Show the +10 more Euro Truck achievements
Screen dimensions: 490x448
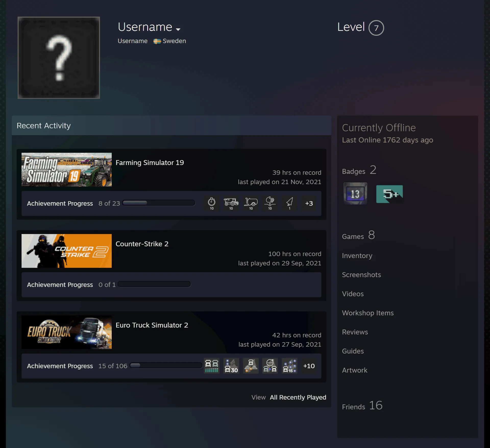coord(309,366)
